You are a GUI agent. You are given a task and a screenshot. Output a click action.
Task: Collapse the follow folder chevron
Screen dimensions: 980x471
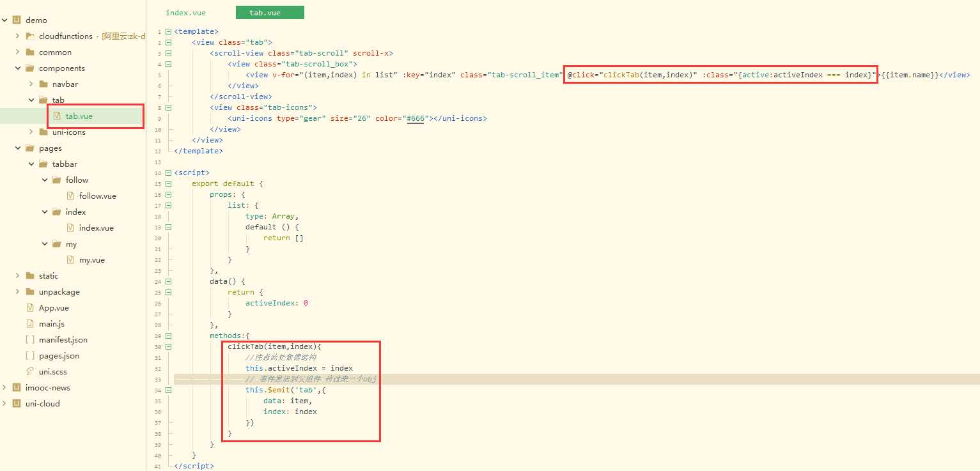click(45, 180)
